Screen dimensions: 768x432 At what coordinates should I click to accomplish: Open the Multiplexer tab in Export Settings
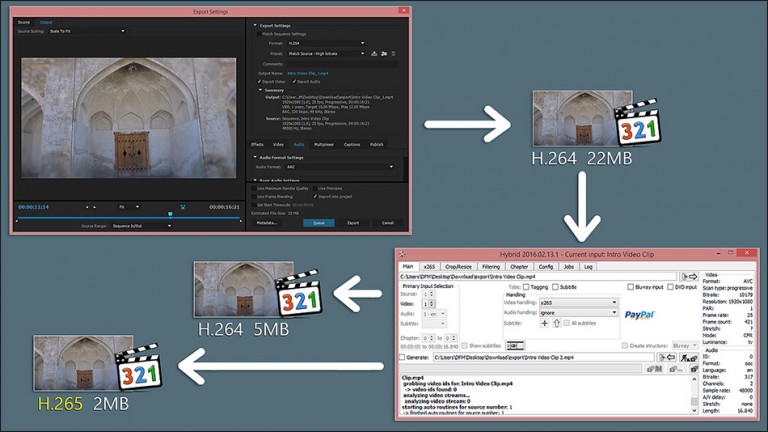(x=324, y=144)
